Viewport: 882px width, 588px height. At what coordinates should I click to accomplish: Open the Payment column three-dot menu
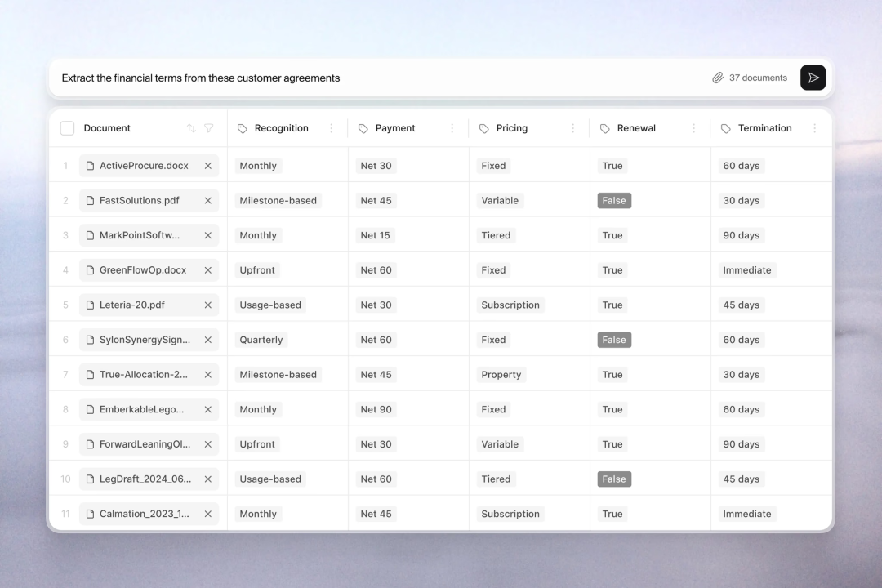pyautogui.click(x=452, y=128)
